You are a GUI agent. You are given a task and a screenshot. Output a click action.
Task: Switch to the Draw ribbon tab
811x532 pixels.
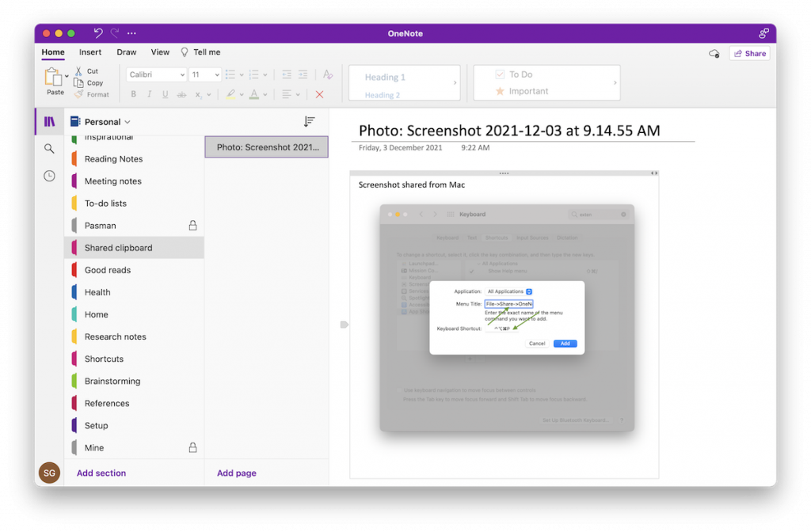pyautogui.click(x=126, y=52)
